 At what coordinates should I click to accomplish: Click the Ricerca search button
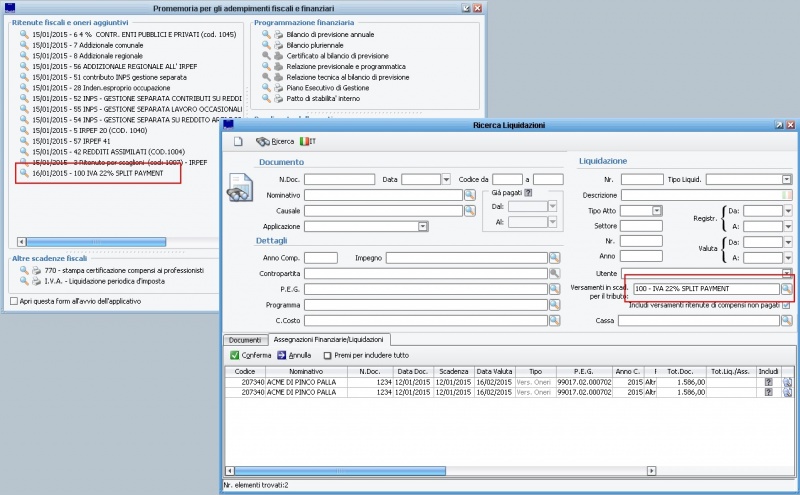click(275, 142)
